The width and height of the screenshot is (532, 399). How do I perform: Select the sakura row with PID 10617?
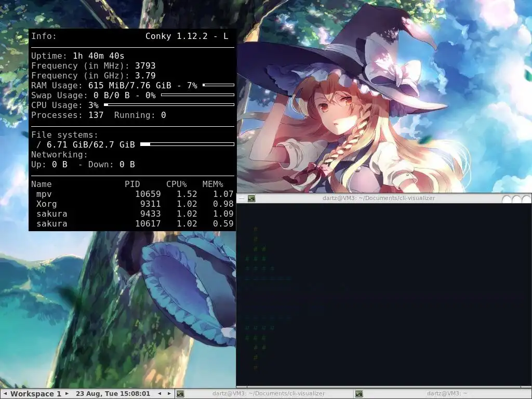click(132, 223)
